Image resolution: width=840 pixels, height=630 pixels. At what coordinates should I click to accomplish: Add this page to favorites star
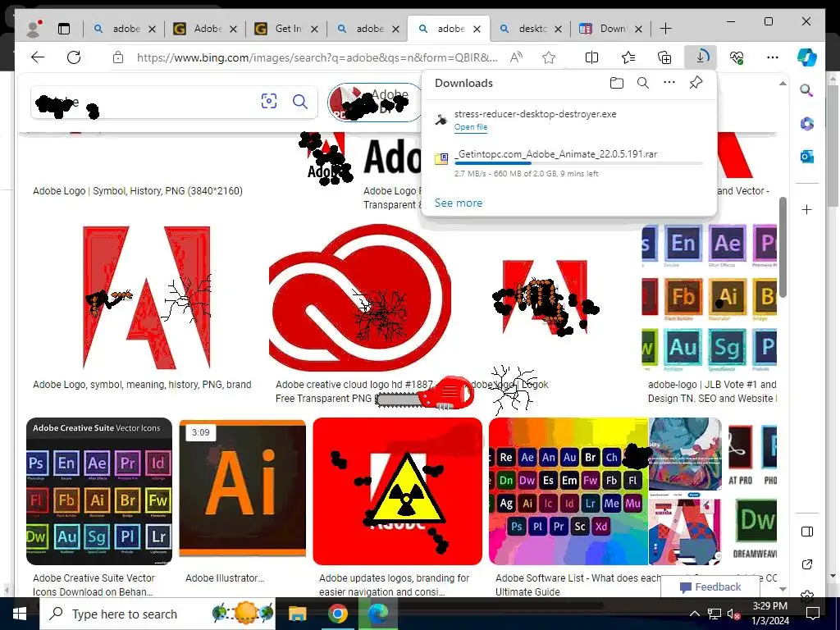point(549,57)
